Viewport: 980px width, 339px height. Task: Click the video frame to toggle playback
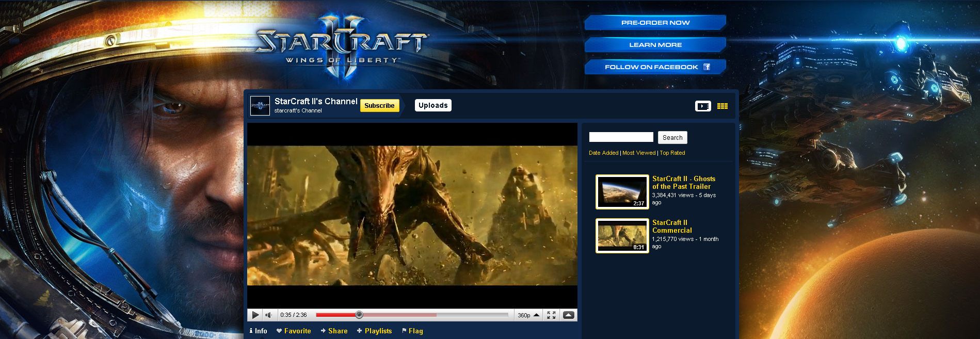coord(412,216)
